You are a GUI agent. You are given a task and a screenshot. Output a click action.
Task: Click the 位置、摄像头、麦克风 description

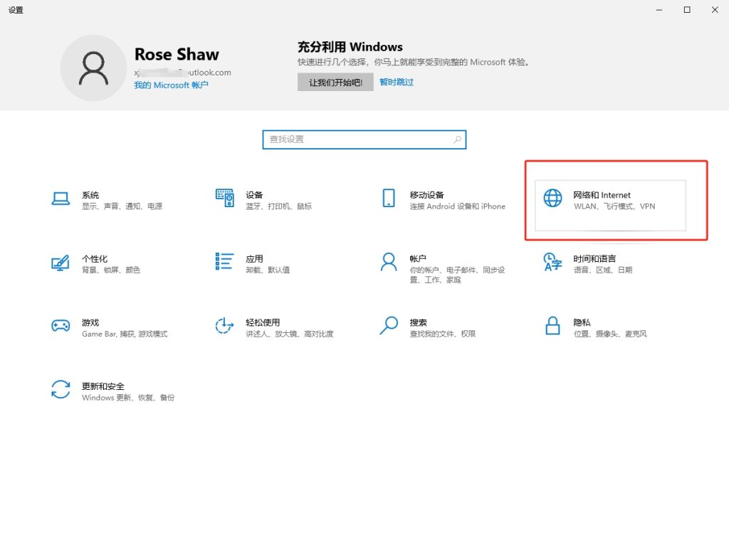[x=610, y=334]
